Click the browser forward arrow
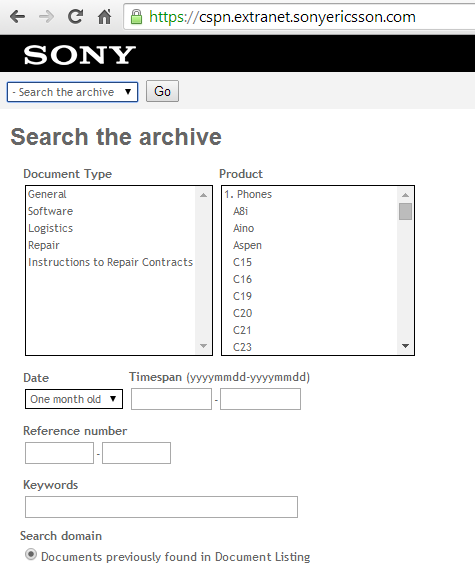Screen dimensions: 475x564 tap(46, 17)
